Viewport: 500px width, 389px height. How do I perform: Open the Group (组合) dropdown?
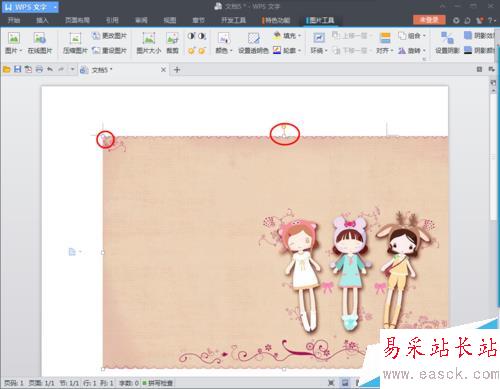[x=412, y=35]
